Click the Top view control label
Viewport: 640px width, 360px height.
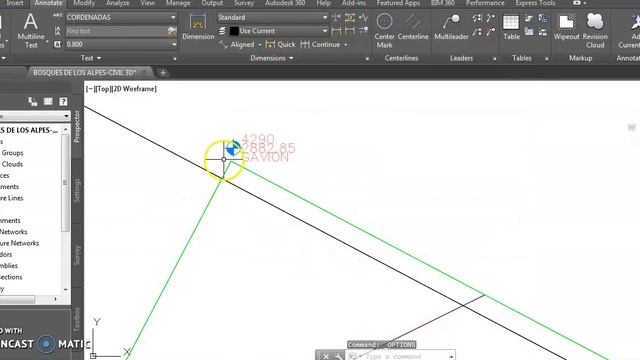click(103, 89)
